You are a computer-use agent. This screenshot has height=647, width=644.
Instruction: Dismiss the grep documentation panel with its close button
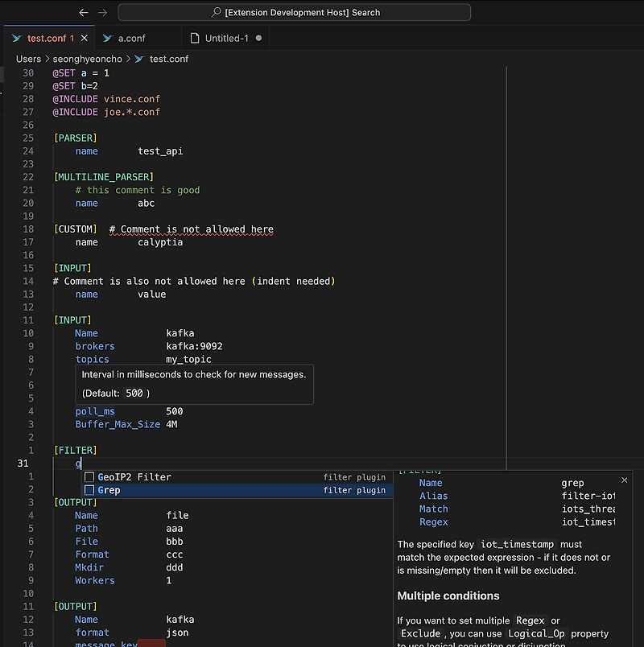624,480
